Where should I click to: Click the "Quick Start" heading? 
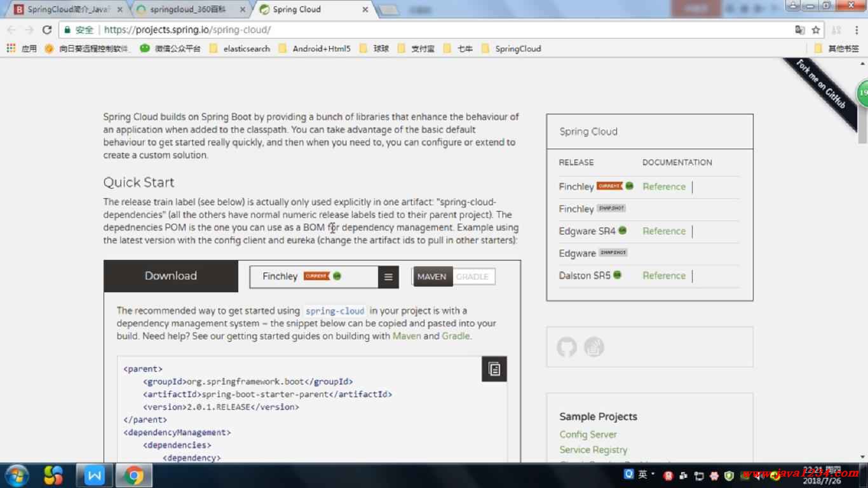click(x=139, y=182)
